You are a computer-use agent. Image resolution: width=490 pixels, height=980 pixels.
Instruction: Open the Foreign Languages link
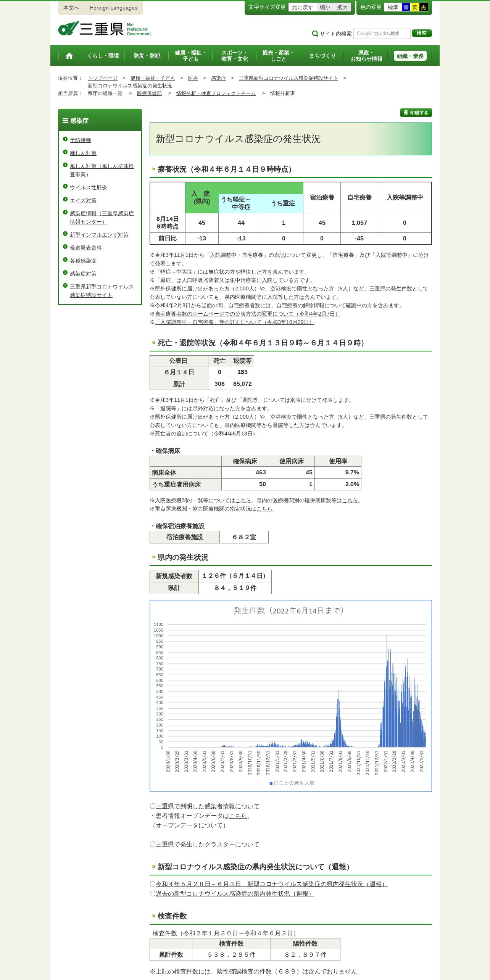pyautogui.click(x=114, y=8)
